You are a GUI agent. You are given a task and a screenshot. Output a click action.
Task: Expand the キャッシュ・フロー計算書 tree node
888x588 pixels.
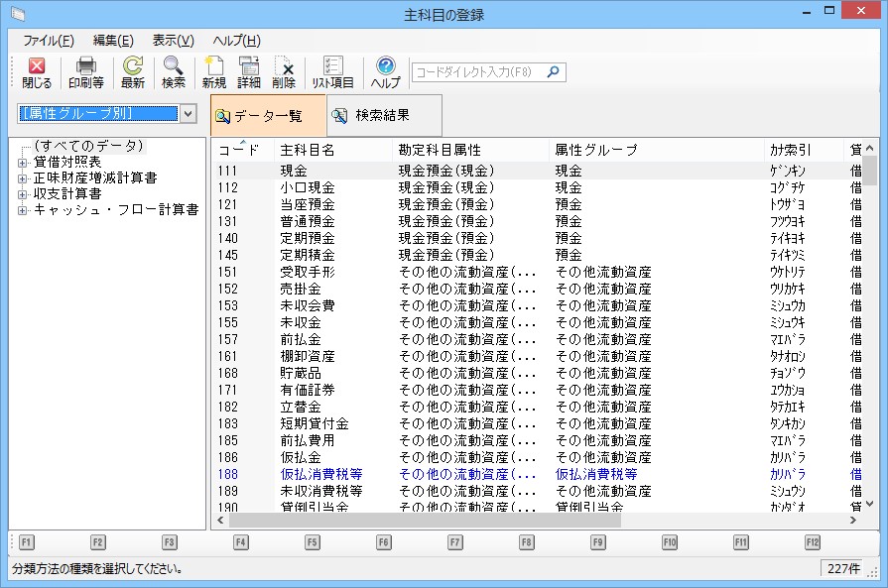[x=22, y=210]
